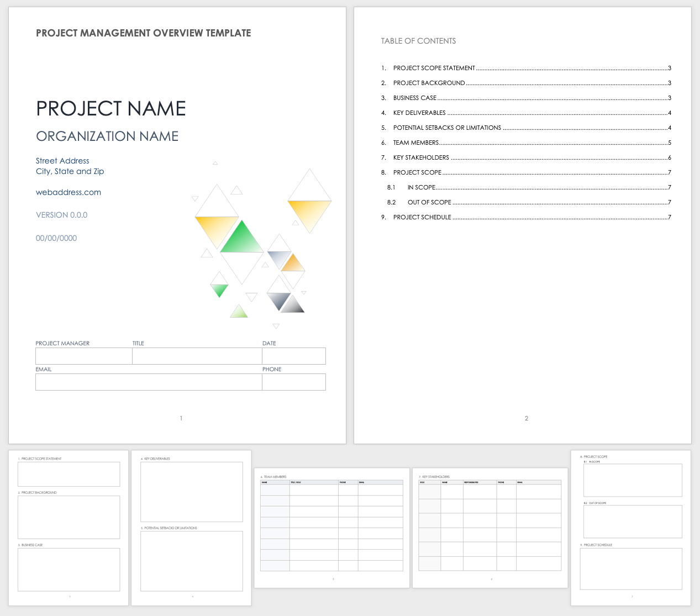Image resolution: width=700 pixels, height=616 pixels.
Task: Click the Project Manager input field
Action: click(x=83, y=356)
